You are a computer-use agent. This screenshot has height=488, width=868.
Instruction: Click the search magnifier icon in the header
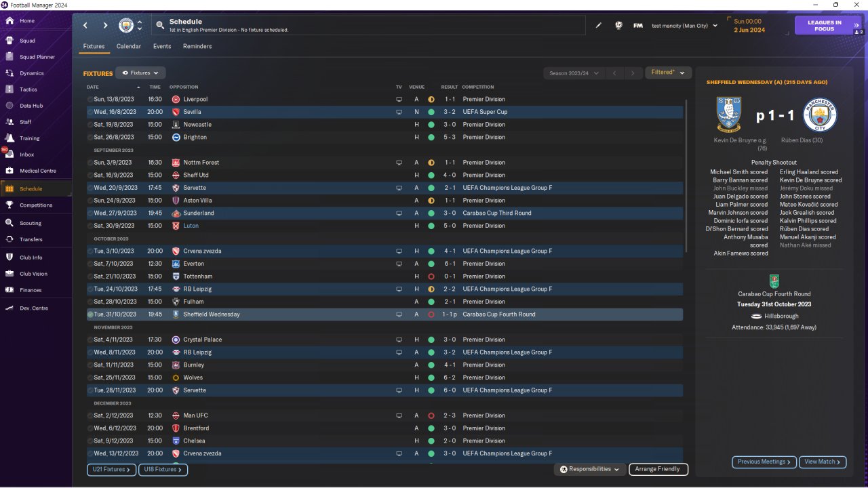[x=160, y=26]
